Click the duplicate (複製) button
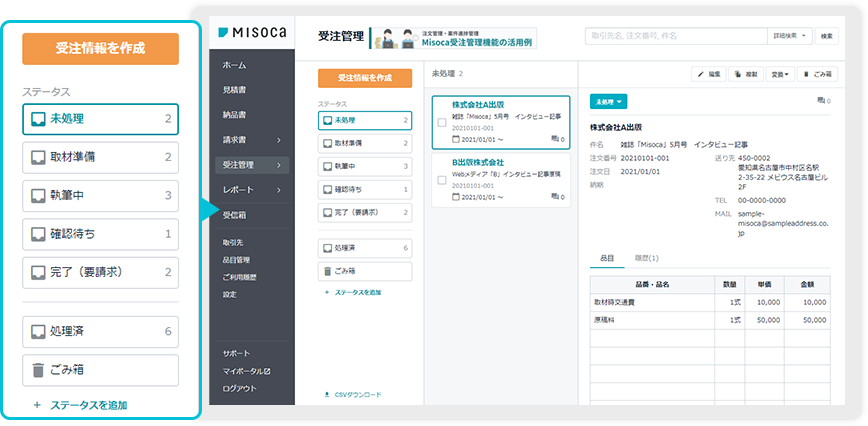This screenshot has height=426, width=868. point(745,74)
